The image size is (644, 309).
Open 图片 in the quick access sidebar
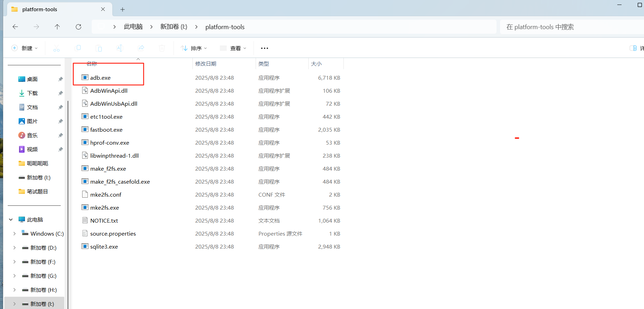point(32,121)
